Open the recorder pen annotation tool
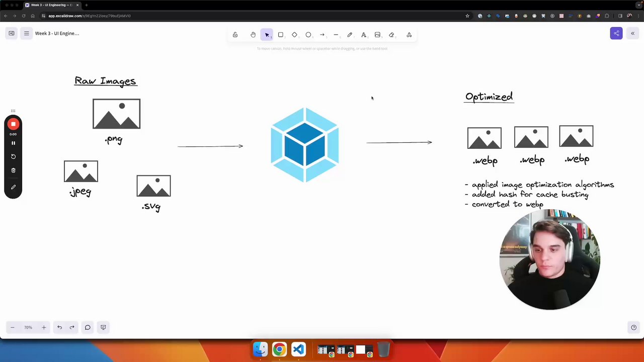 pyautogui.click(x=14, y=187)
